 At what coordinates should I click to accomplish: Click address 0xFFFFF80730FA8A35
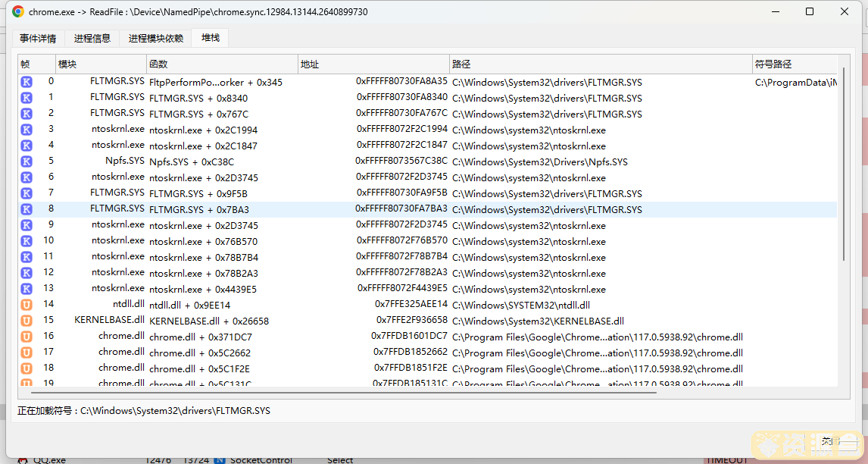click(402, 81)
